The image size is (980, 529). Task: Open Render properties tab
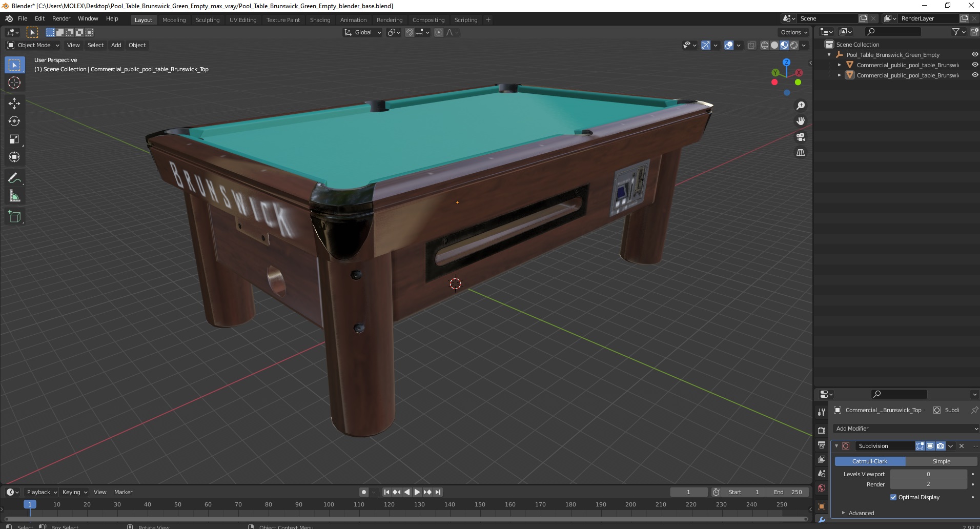[x=822, y=430]
